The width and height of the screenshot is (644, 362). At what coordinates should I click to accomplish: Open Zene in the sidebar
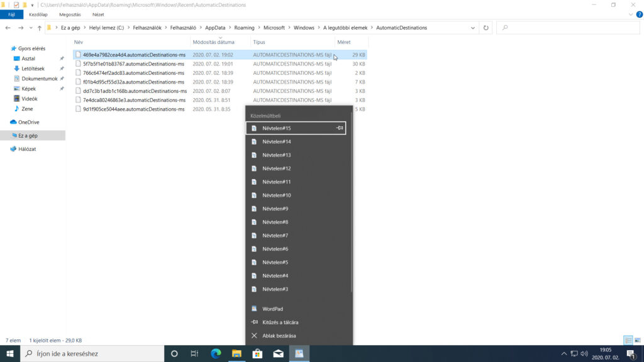[27, 109]
